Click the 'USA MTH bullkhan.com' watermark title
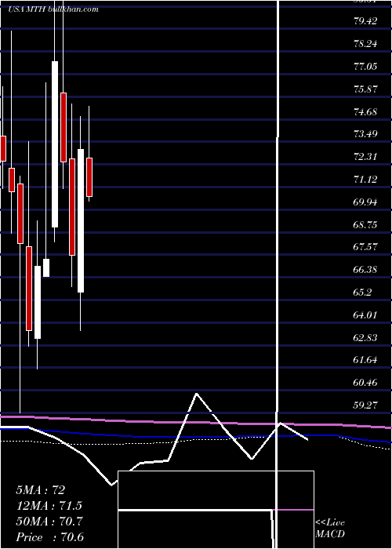392x549 pixels. pyautogui.click(x=53, y=9)
